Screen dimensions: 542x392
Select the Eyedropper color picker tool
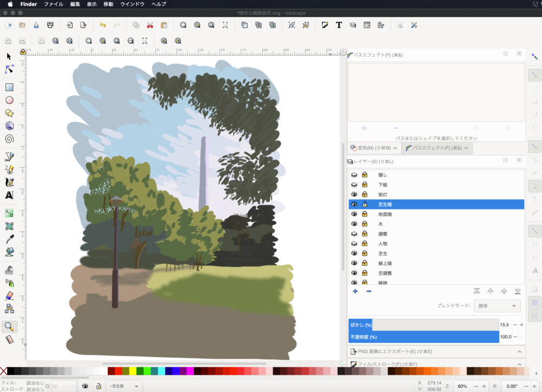pos(9,239)
